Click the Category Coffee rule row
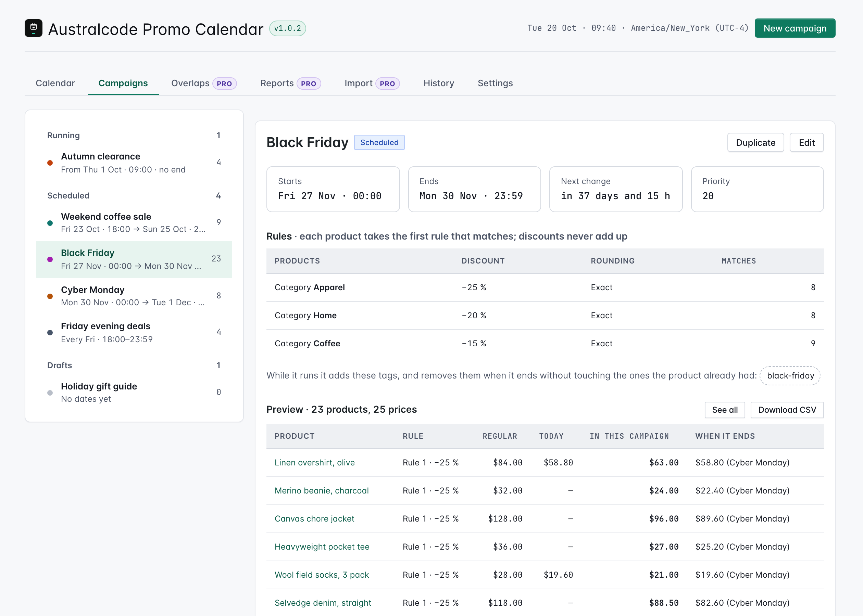The width and height of the screenshot is (863, 616). coord(545,344)
